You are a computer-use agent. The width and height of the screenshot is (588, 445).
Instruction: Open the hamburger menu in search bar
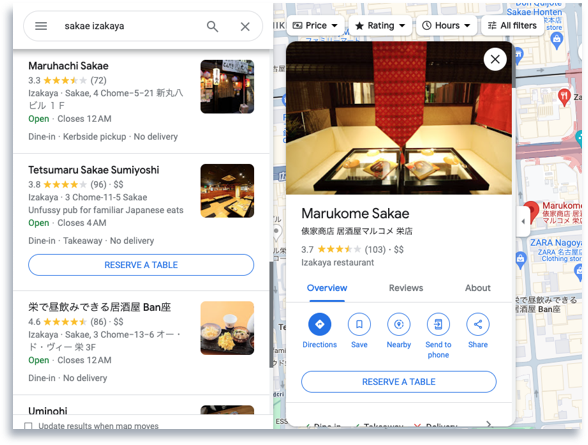coord(41,26)
